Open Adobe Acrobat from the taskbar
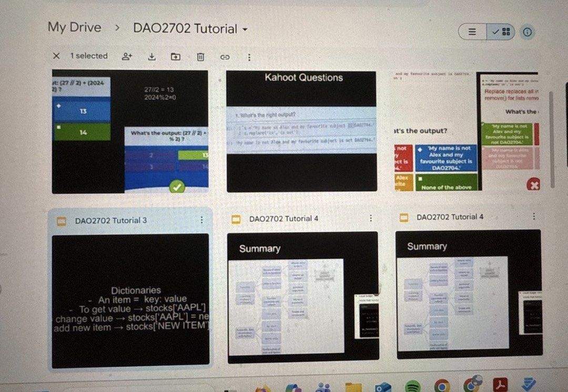This screenshot has height=392, width=568. (500, 385)
